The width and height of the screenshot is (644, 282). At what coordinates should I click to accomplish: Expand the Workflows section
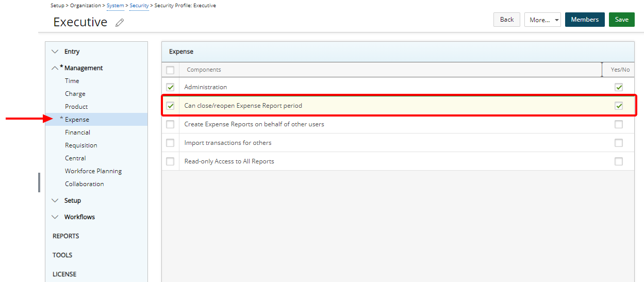[55, 217]
